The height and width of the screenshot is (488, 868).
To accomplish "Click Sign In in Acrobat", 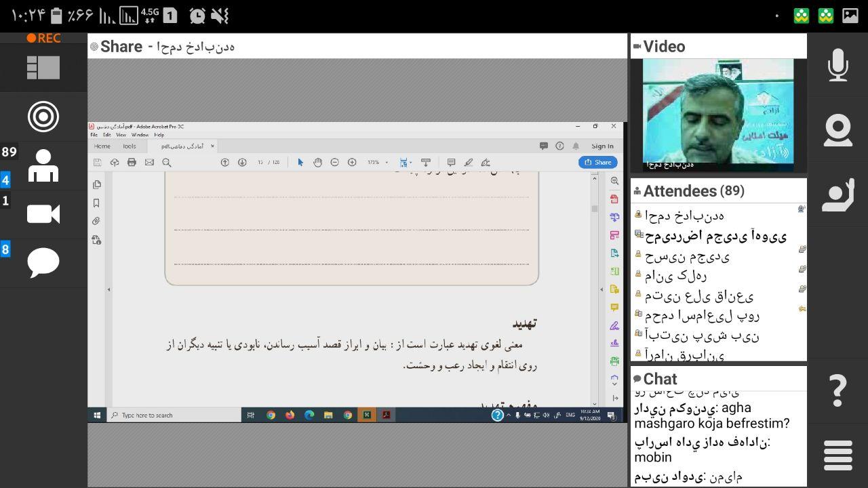I will pos(602,146).
